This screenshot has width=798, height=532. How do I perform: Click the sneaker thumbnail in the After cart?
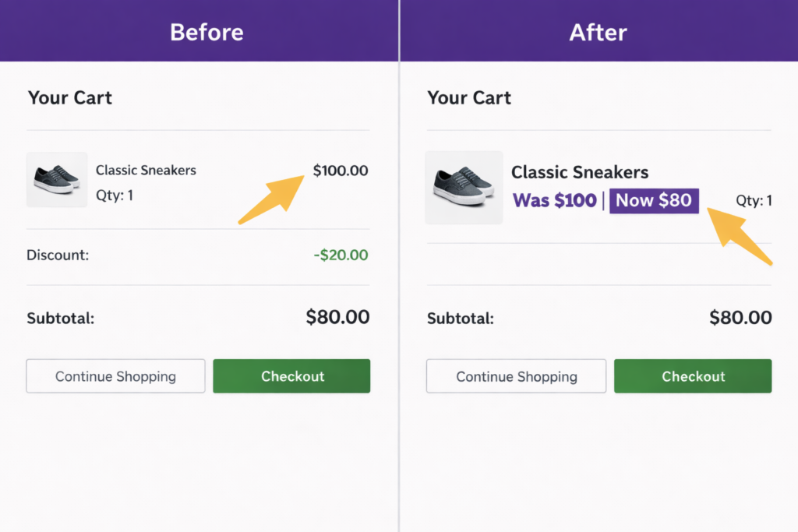click(x=464, y=188)
